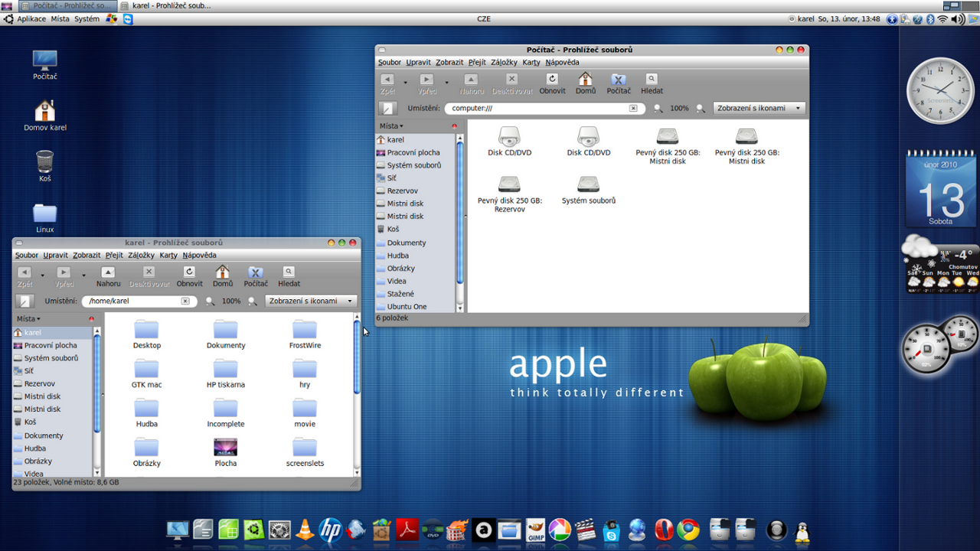980x551 pixels.
Task: Open the clapperboard video icon in dock
Action: tap(586, 530)
